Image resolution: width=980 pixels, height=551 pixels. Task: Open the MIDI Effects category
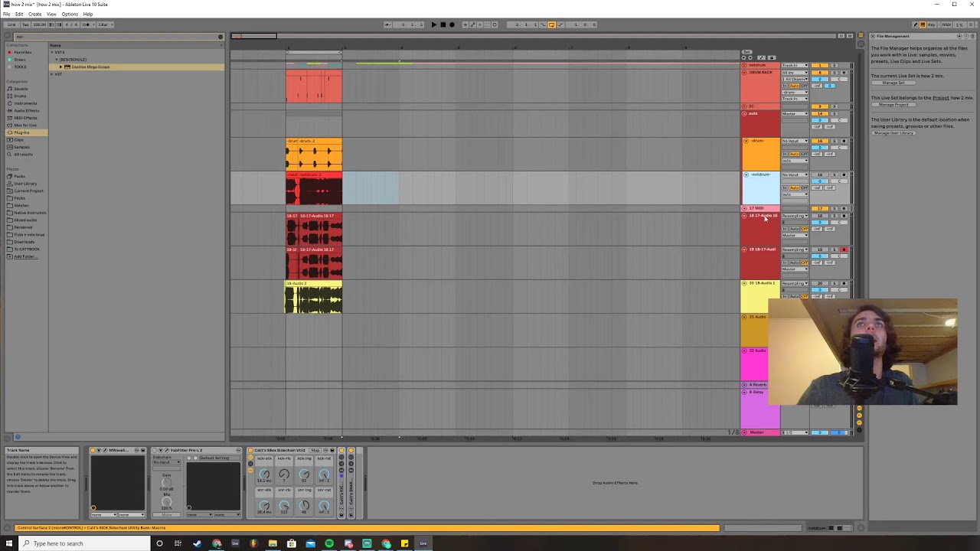[25, 118]
